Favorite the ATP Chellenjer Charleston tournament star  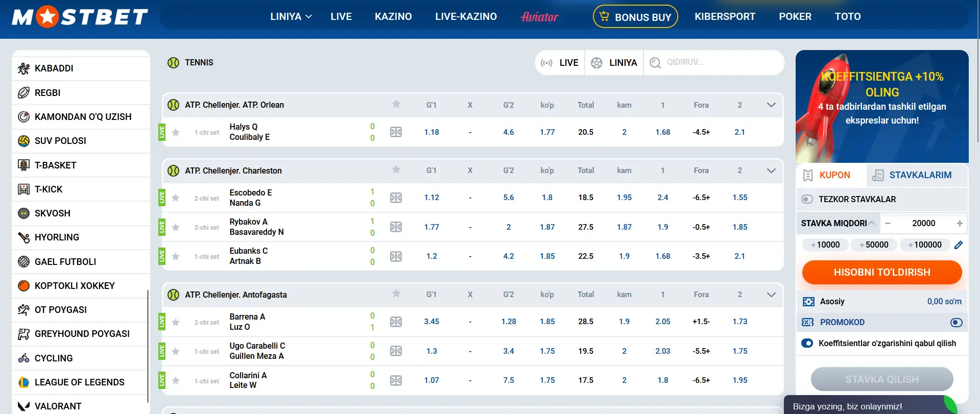pyautogui.click(x=396, y=170)
